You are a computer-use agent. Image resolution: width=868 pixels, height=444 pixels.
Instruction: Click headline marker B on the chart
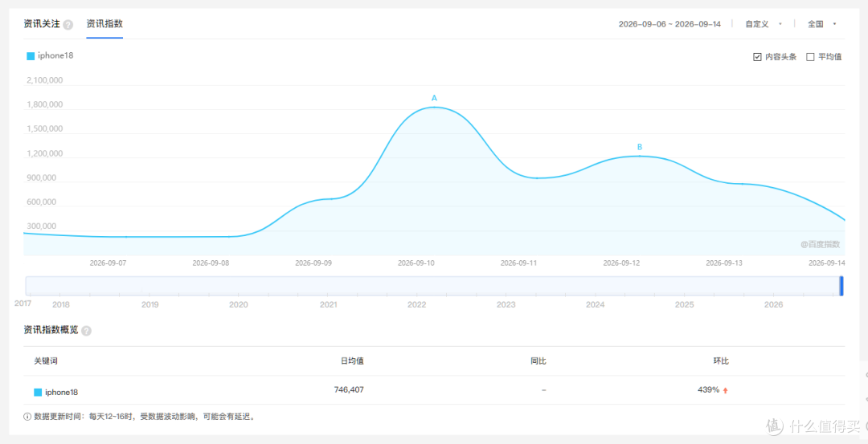point(640,147)
